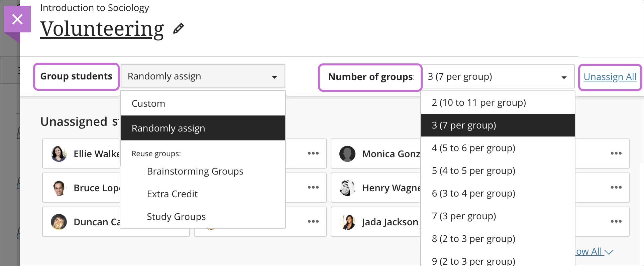Select 4 (5 to 6 per group)

point(473,148)
